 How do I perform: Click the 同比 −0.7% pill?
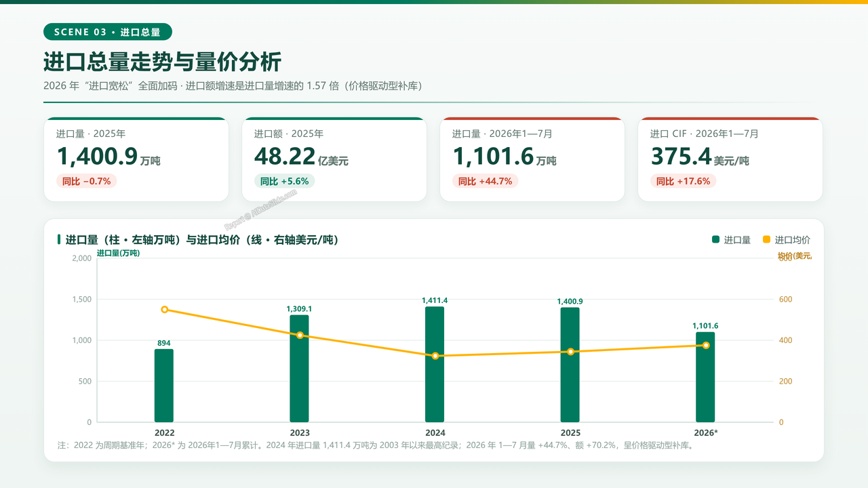point(87,181)
